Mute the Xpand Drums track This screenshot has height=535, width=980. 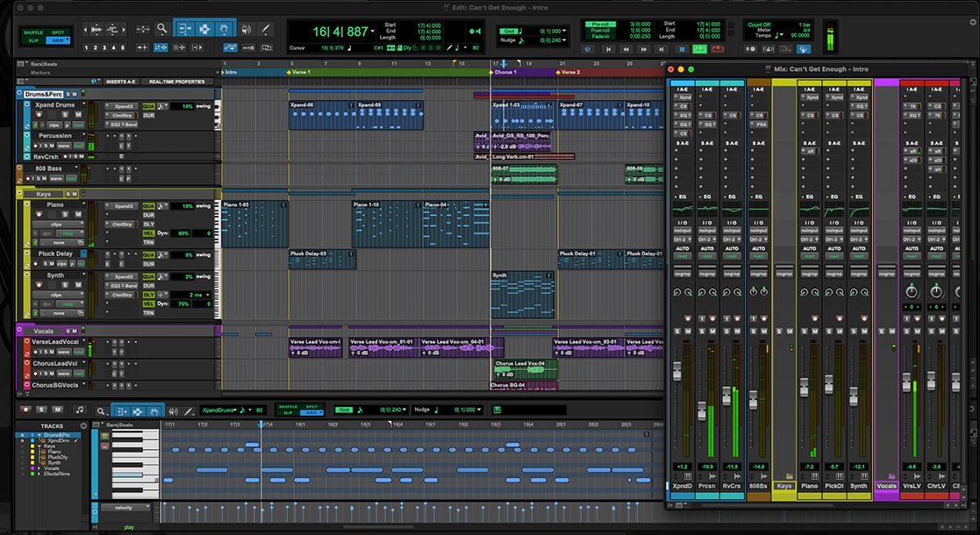[x=78, y=115]
